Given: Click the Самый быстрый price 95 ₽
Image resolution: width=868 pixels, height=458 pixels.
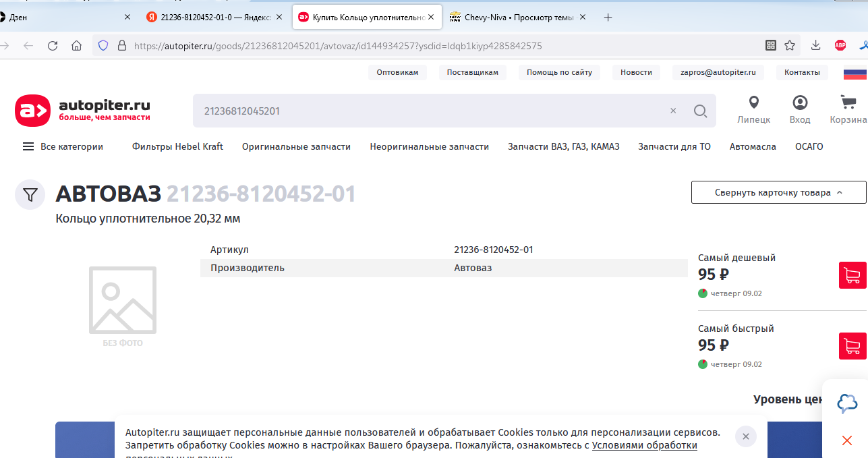Looking at the screenshot, I should pyautogui.click(x=714, y=345).
